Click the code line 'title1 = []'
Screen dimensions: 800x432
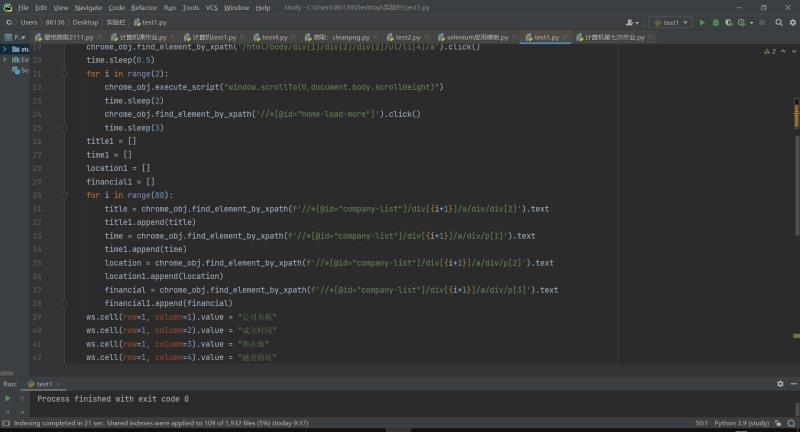pyautogui.click(x=111, y=141)
